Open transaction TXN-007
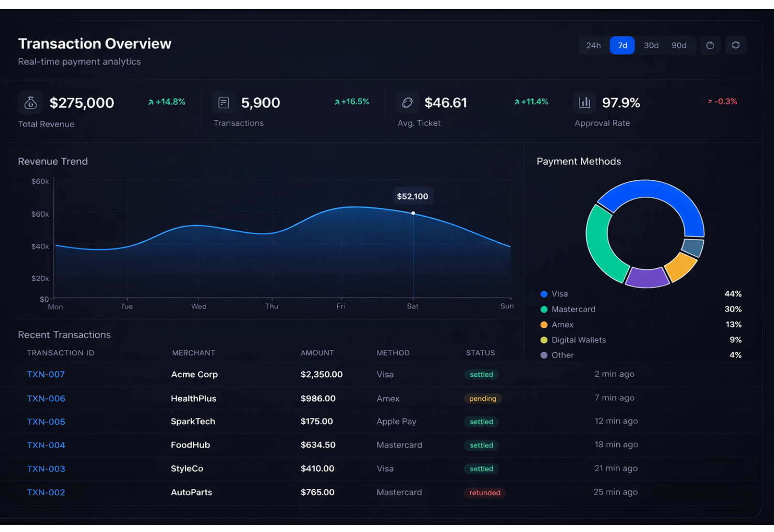Viewport: 774px width, 532px height. coord(46,374)
